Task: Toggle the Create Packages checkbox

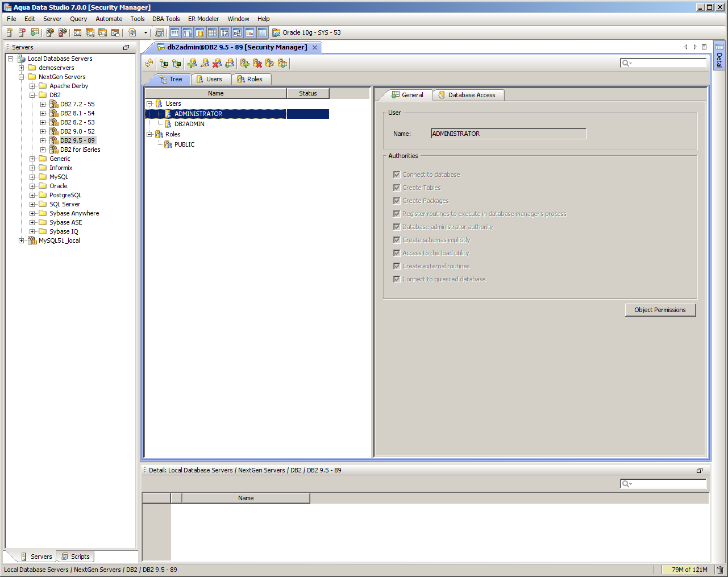Action: coord(397,201)
